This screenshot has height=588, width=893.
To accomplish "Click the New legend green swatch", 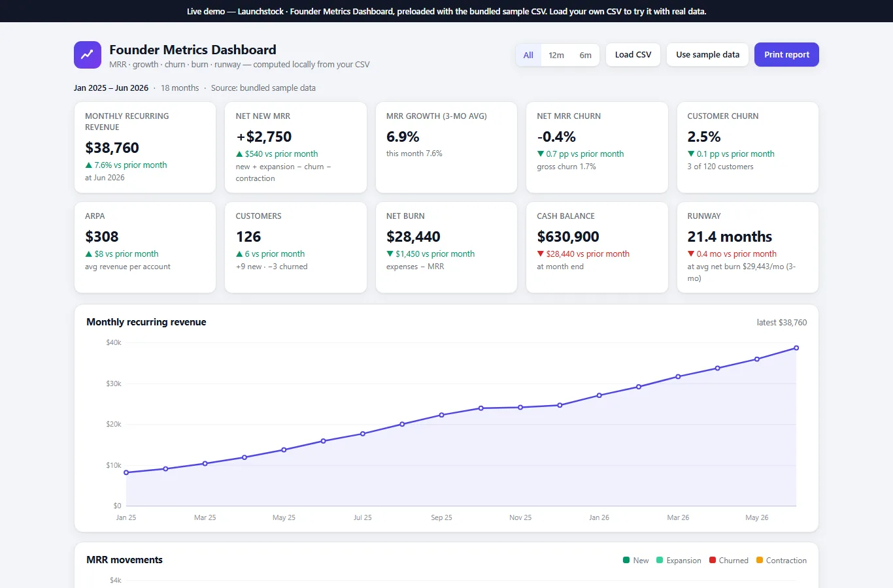I will [626, 560].
